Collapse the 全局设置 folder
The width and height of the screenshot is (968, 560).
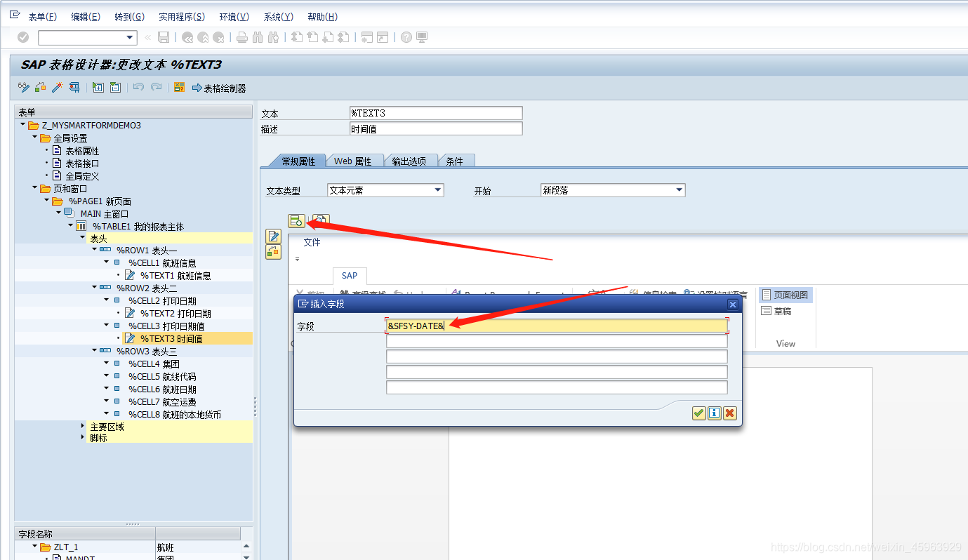coord(34,138)
